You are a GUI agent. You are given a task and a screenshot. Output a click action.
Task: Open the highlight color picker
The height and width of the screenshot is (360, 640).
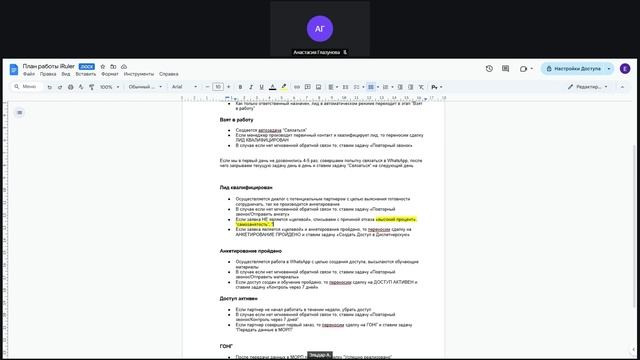tap(284, 87)
